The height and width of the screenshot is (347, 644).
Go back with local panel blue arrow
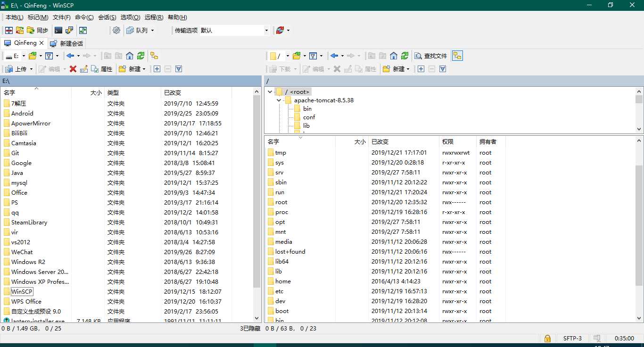(x=70, y=56)
